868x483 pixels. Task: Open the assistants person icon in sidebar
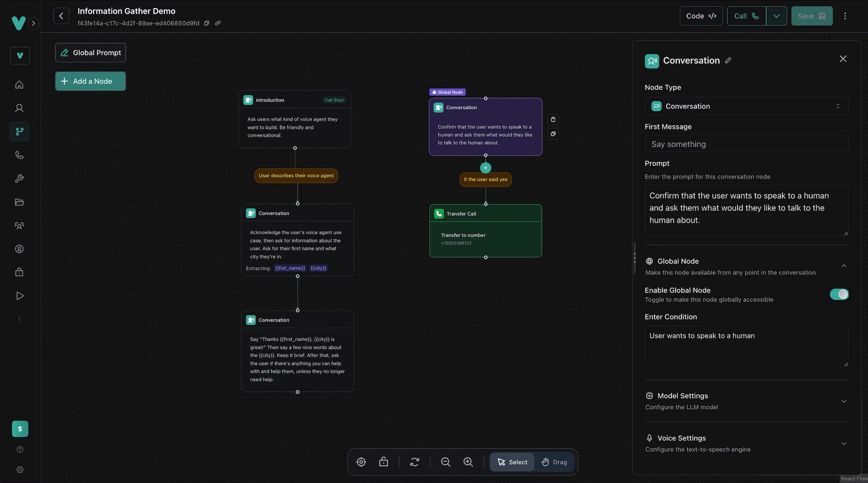(19, 108)
